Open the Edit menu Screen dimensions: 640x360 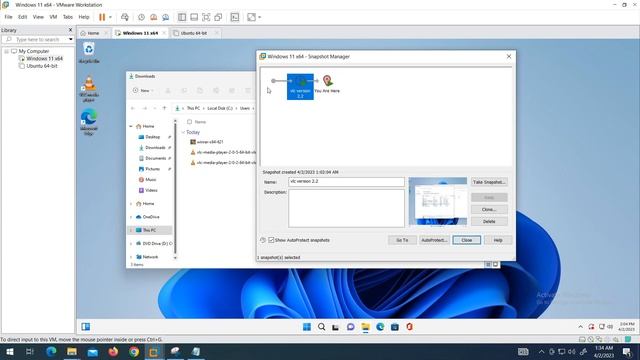22,17
